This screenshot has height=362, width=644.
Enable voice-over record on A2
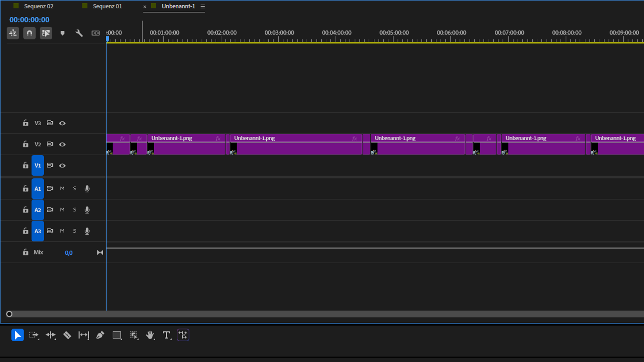(x=87, y=210)
